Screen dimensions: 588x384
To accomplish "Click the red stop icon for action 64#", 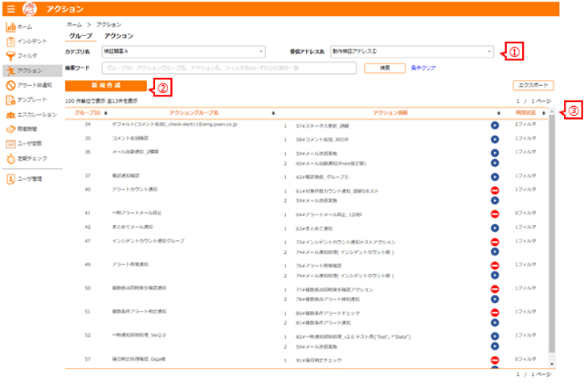I will tap(495, 214).
